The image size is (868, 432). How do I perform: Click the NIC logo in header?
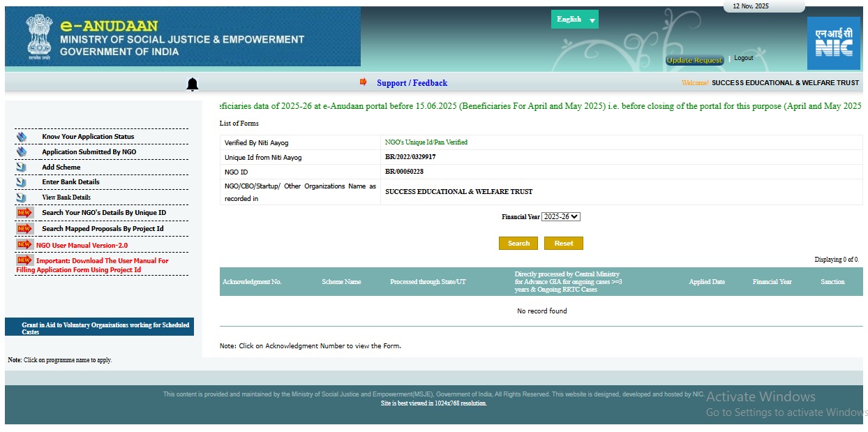pyautogui.click(x=833, y=43)
